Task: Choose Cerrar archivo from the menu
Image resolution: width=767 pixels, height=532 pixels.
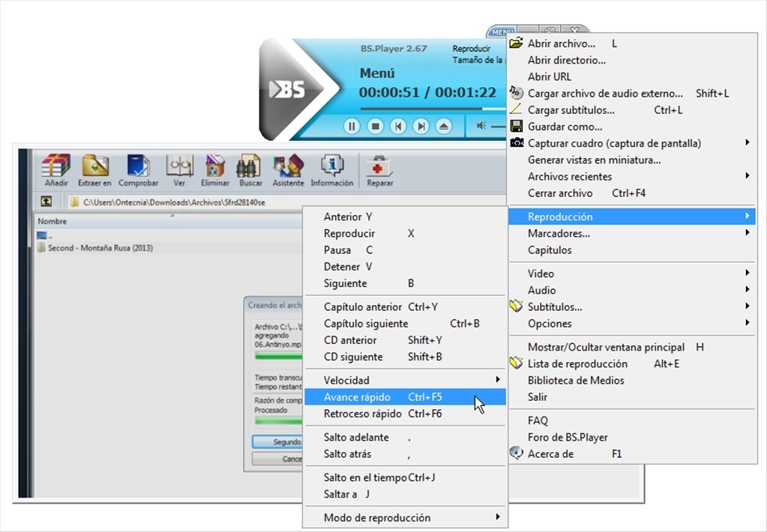Action: 632,193
